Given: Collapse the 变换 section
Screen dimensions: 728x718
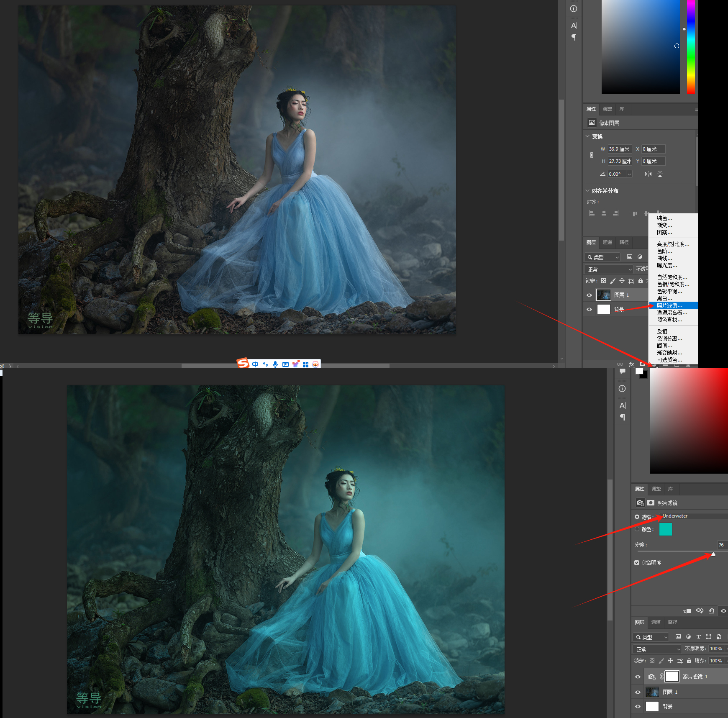Looking at the screenshot, I should tap(587, 136).
